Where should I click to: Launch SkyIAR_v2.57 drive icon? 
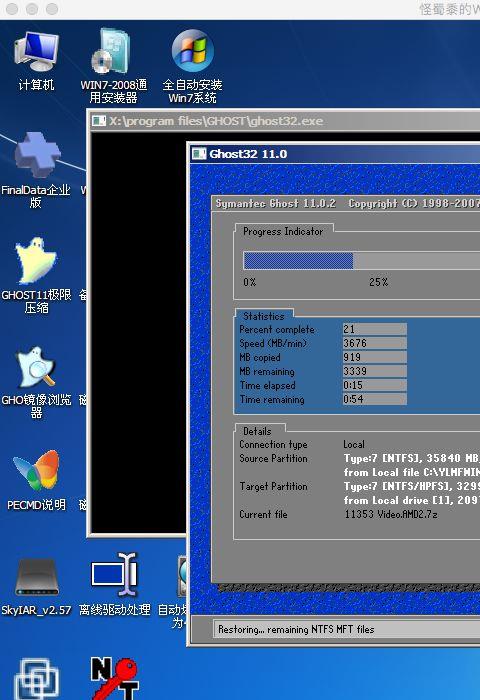coord(36,587)
